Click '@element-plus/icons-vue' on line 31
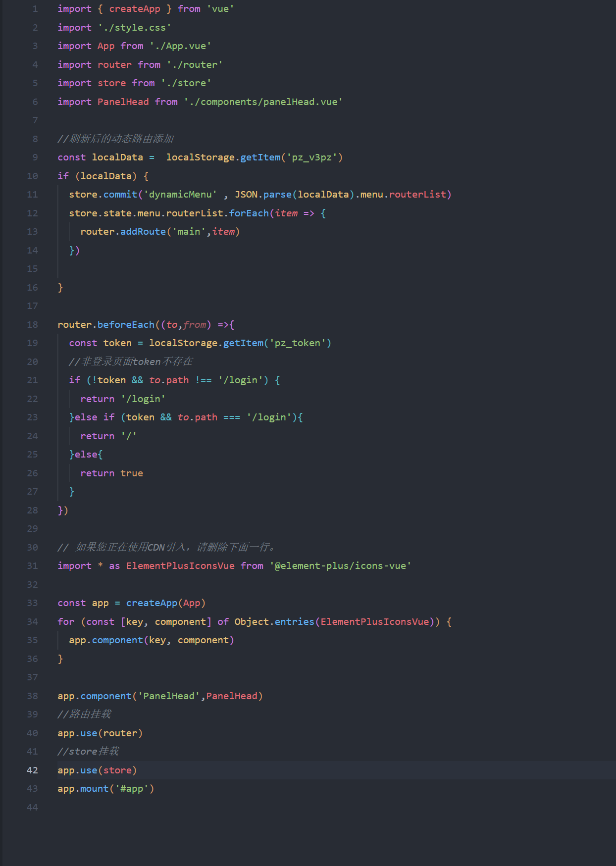Image resolution: width=616 pixels, height=866 pixels. click(340, 566)
